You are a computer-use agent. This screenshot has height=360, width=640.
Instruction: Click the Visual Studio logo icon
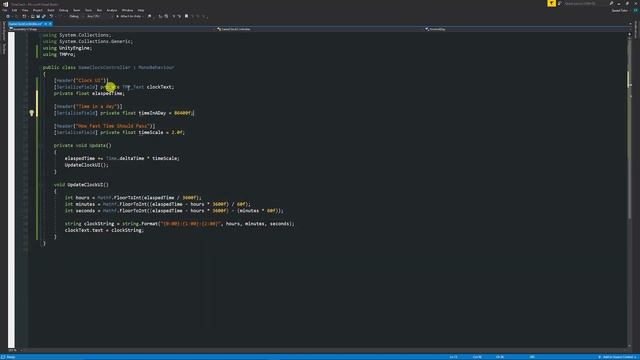pyautogui.click(x=5, y=4)
